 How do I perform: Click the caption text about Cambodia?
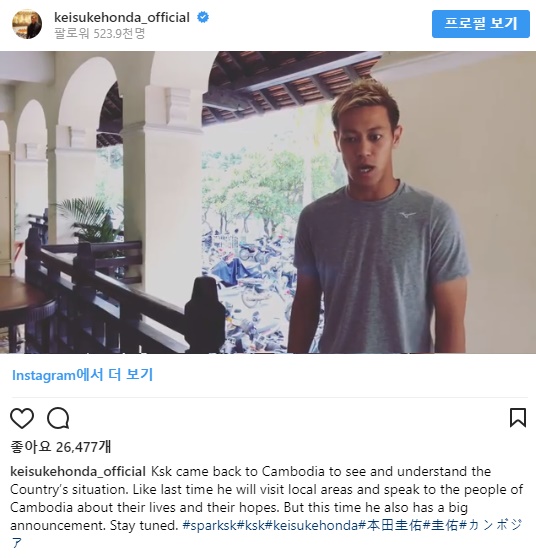point(267,498)
